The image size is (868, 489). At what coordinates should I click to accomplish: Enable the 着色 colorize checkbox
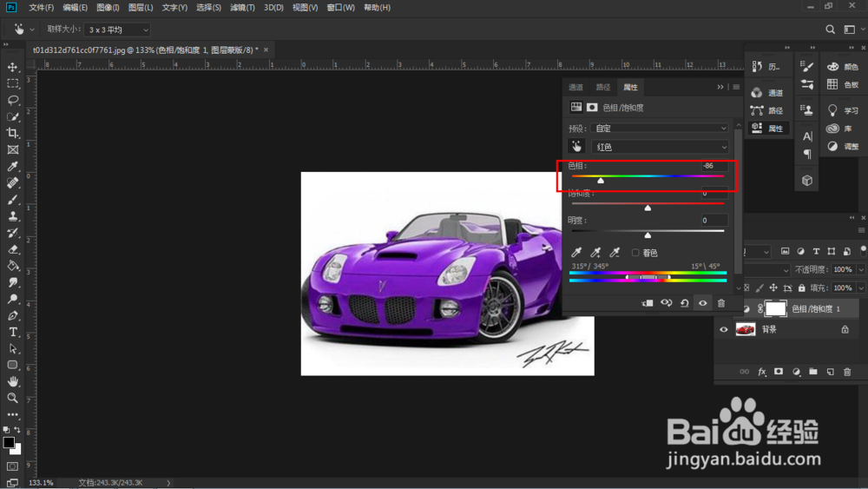tap(635, 253)
